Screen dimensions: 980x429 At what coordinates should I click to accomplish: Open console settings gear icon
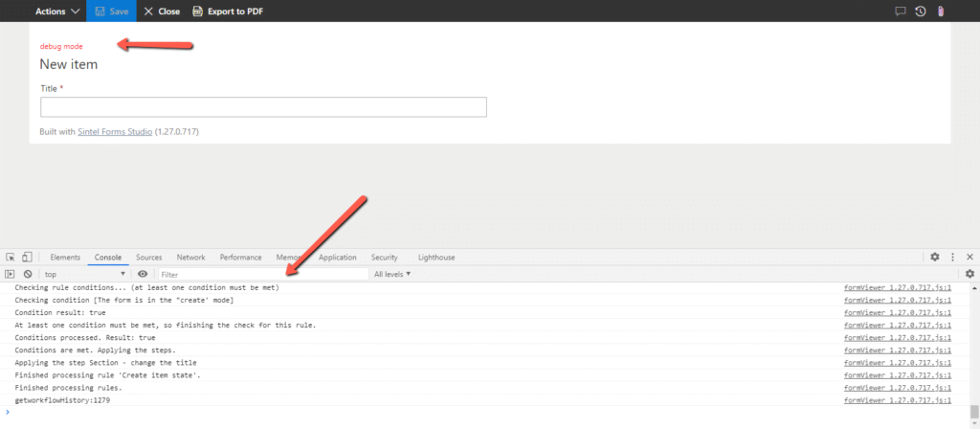[969, 274]
